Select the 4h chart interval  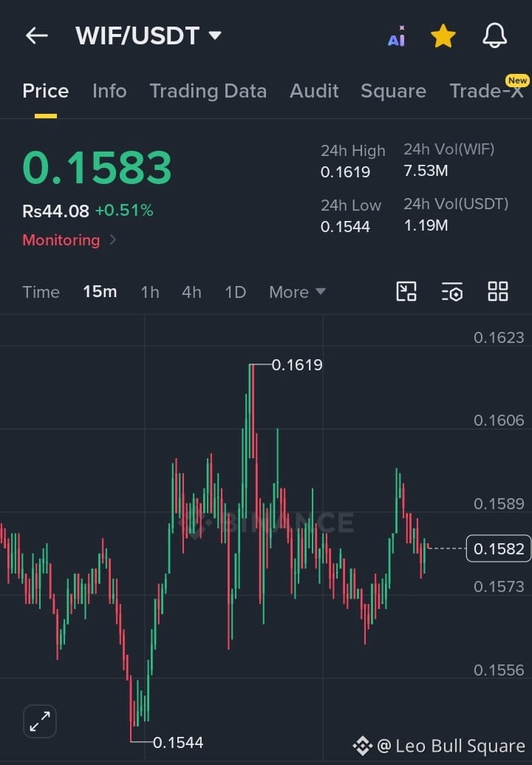(191, 292)
